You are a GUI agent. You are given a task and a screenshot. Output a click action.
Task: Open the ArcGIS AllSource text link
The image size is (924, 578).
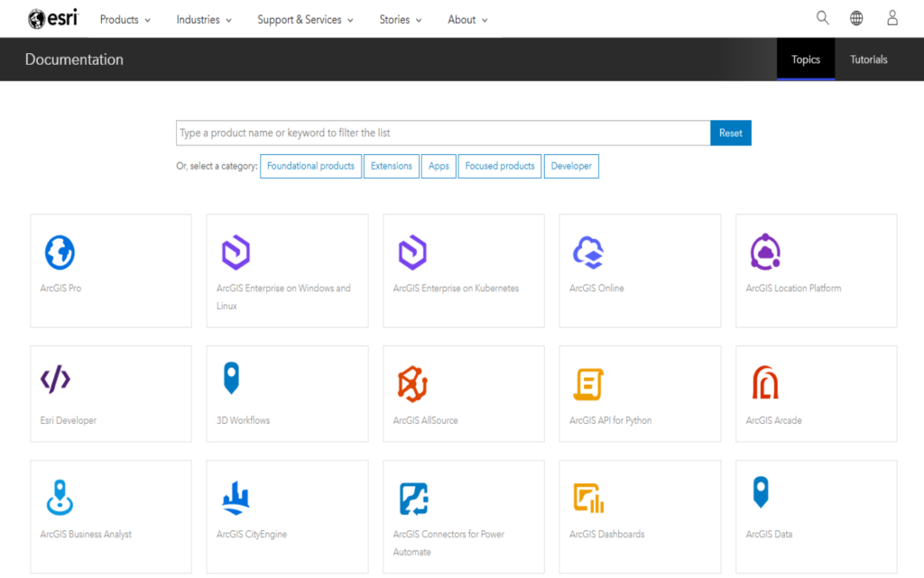pos(426,420)
